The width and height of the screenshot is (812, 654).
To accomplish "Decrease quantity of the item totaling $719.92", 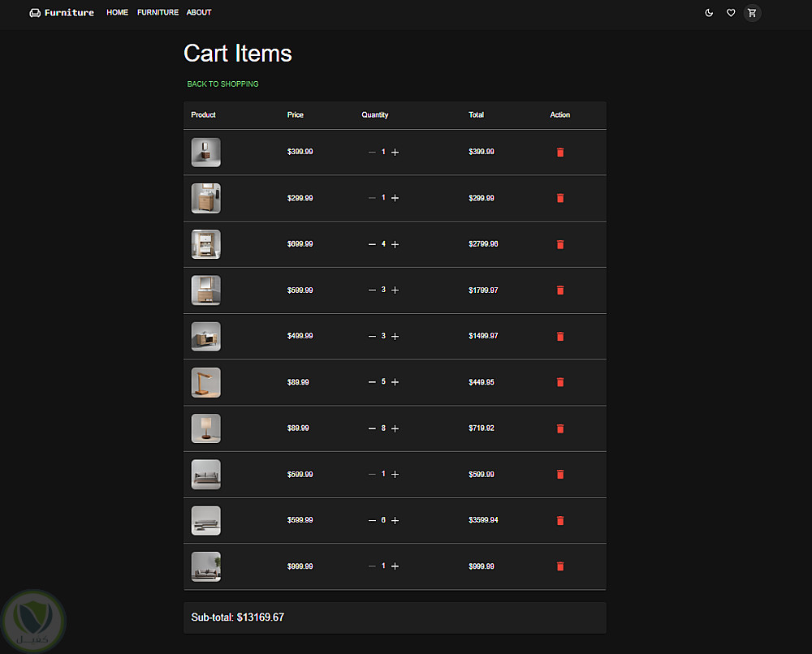I will point(372,428).
